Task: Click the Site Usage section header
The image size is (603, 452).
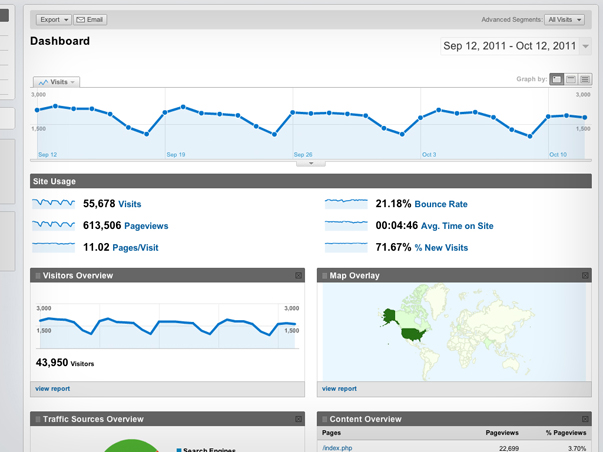Action: 311,181
